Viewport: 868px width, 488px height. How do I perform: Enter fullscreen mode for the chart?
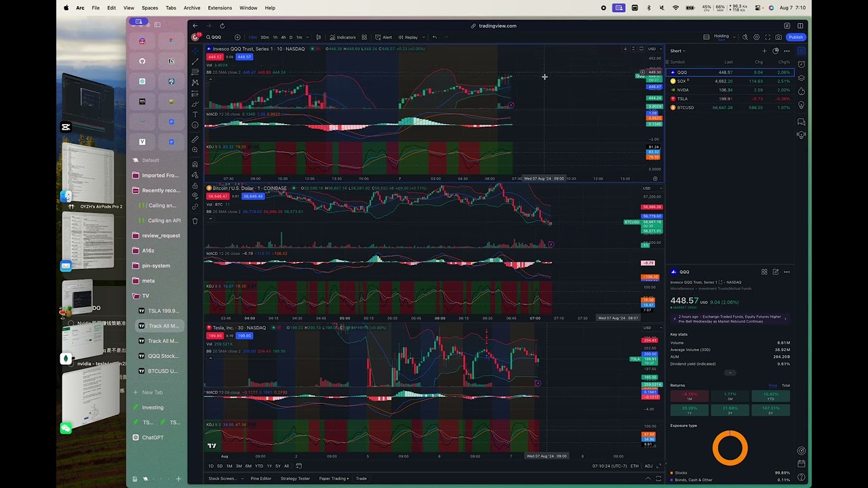click(x=768, y=37)
